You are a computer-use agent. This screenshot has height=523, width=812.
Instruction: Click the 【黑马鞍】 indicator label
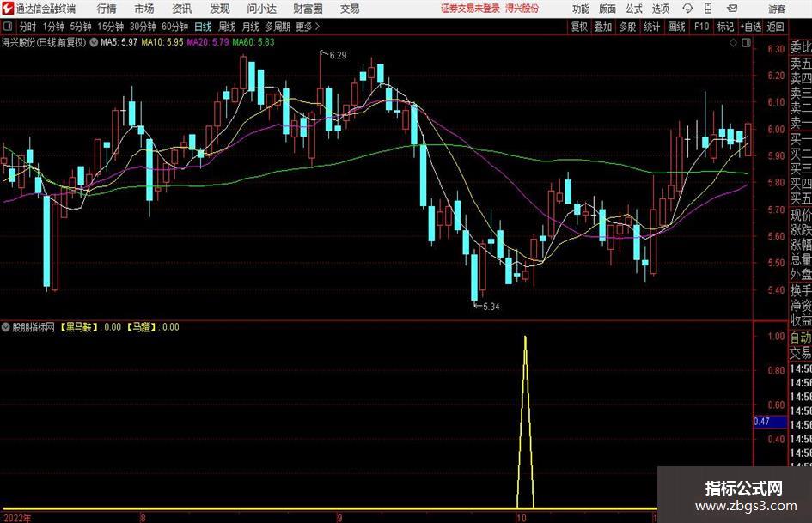click(x=79, y=327)
